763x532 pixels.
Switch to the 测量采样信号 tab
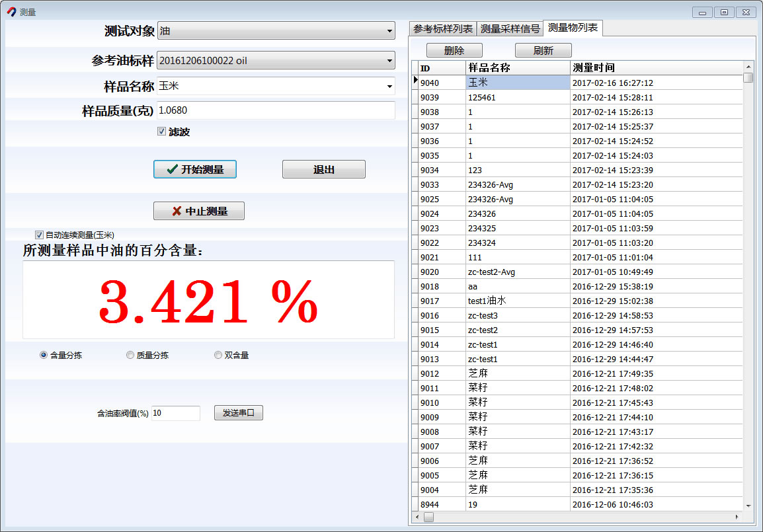coord(510,28)
